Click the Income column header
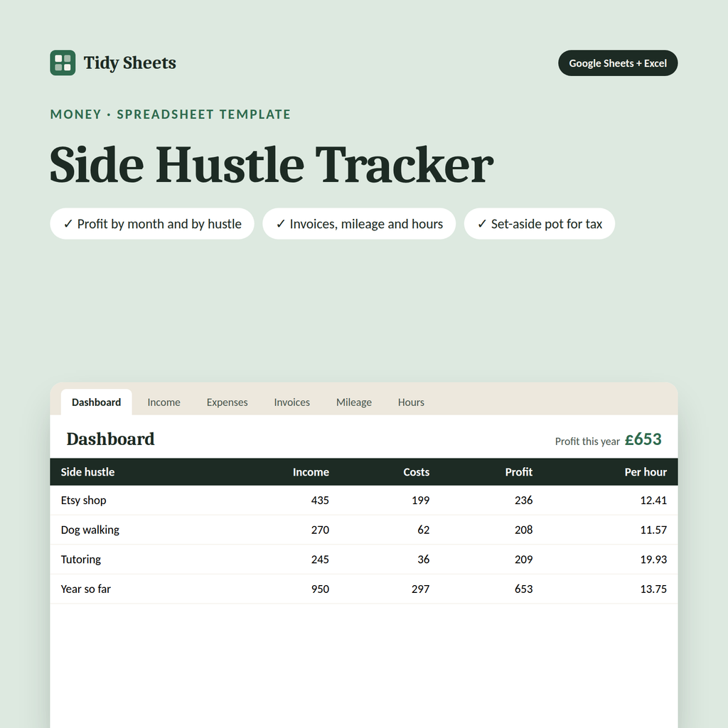The width and height of the screenshot is (728, 728). coord(311,472)
